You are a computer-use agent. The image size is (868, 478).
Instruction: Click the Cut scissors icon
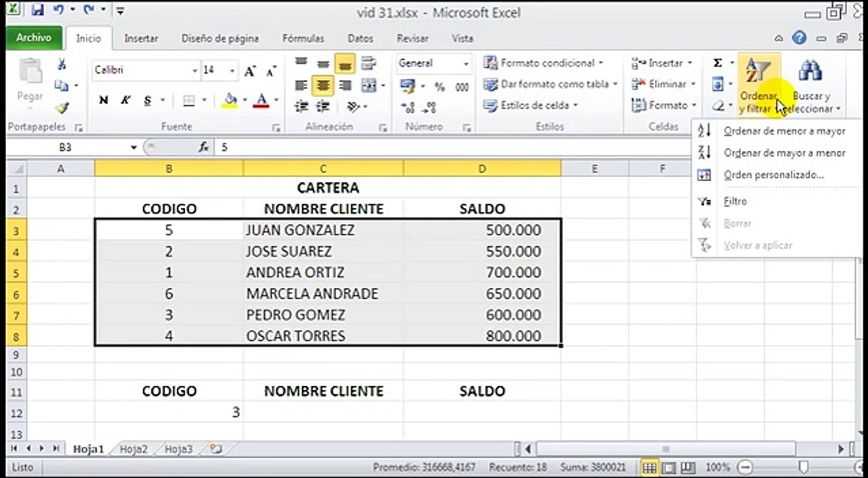click(62, 64)
